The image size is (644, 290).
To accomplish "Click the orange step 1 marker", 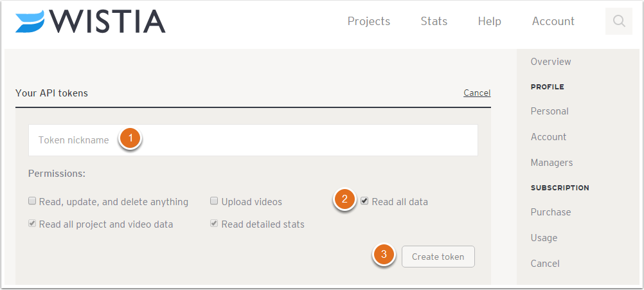I will tap(130, 139).
